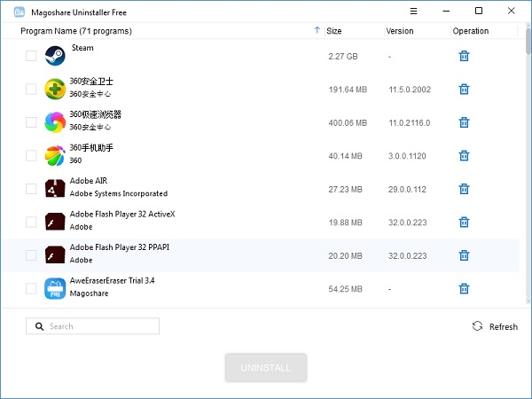Click trash icon for AweEraserEraser Trial 3.4
The width and height of the screenshot is (532, 399).
pos(463,288)
